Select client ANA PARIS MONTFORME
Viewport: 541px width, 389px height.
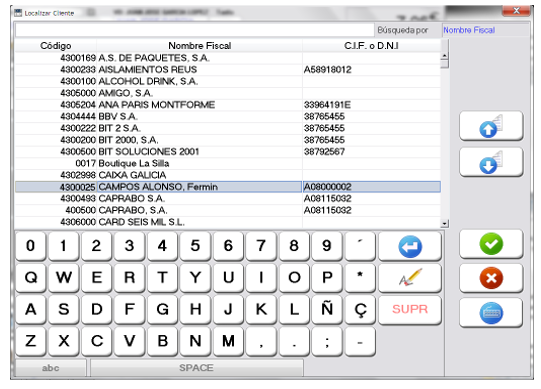[x=228, y=105]
